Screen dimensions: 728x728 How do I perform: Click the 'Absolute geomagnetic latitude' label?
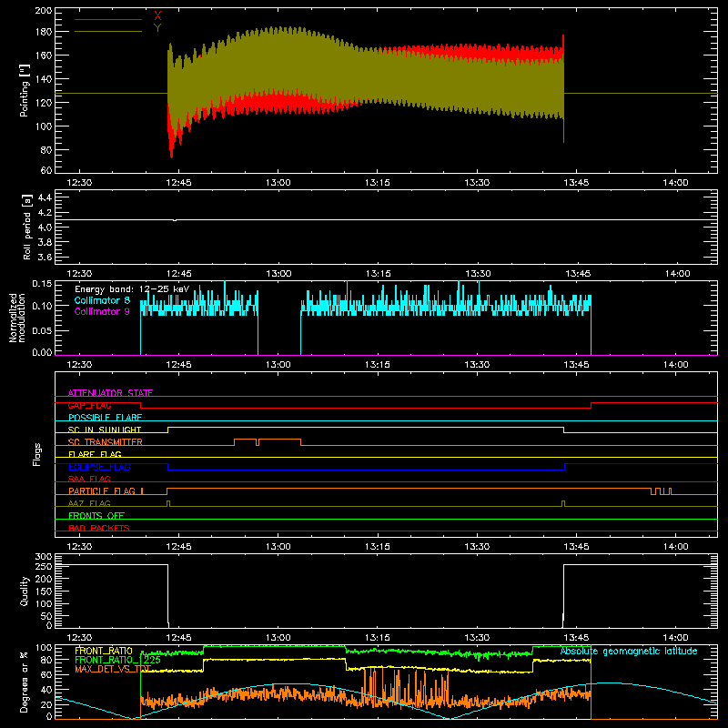[629, 652]
